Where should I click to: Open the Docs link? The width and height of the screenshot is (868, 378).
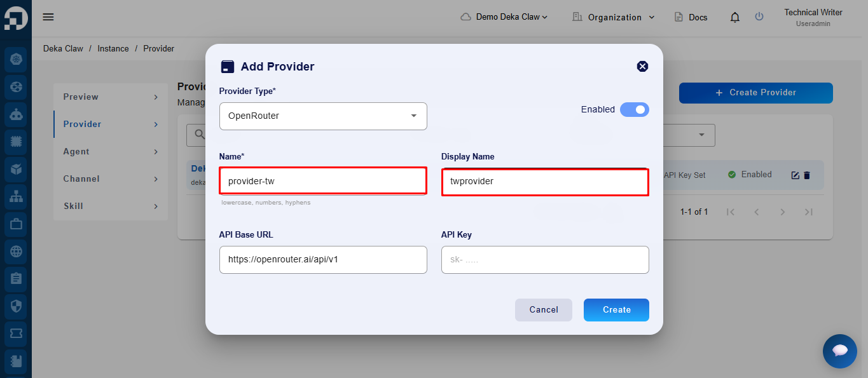coord(691,17)
